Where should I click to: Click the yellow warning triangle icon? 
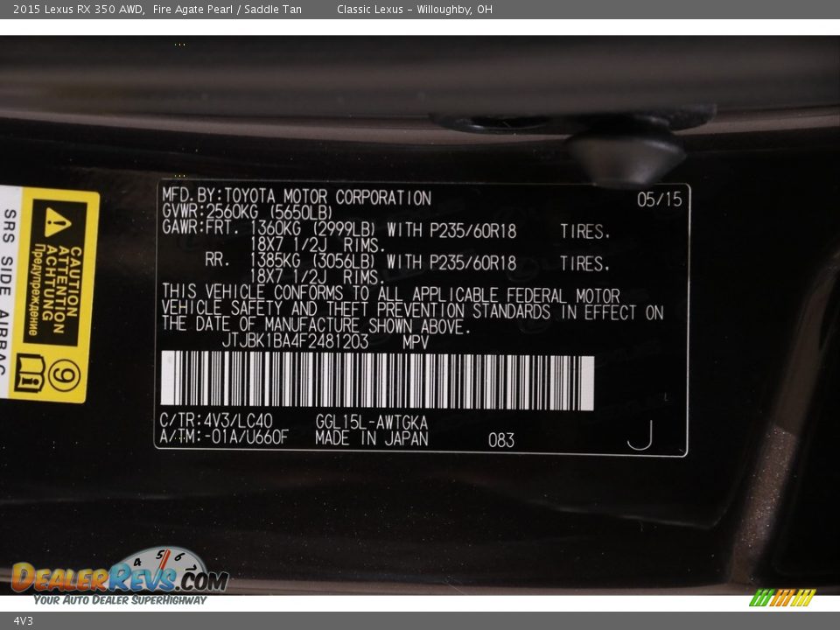[x=58, y=221]
